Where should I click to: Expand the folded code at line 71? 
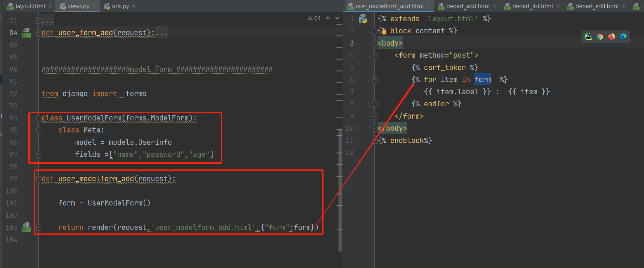(38, 21)
